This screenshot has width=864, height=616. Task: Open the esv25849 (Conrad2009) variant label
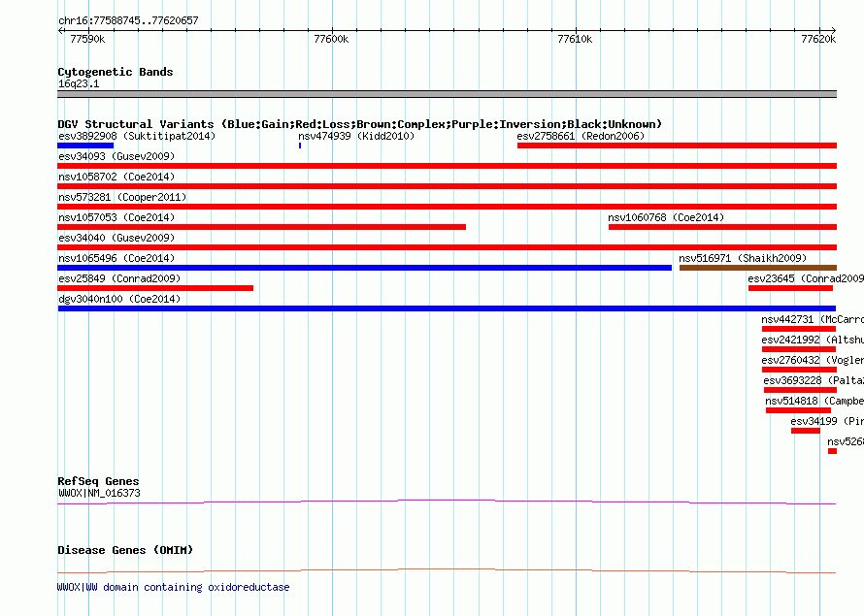119,278
